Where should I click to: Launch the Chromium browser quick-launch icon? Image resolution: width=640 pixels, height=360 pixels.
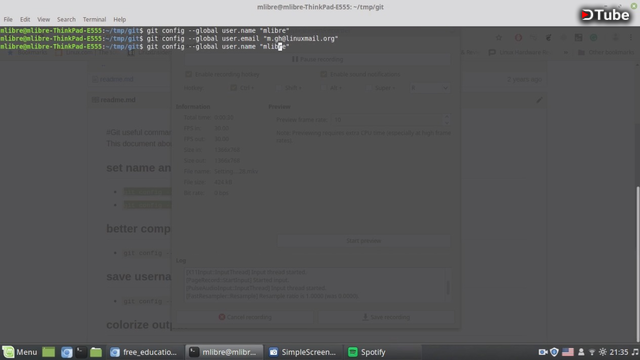click(x=67, y=352)
